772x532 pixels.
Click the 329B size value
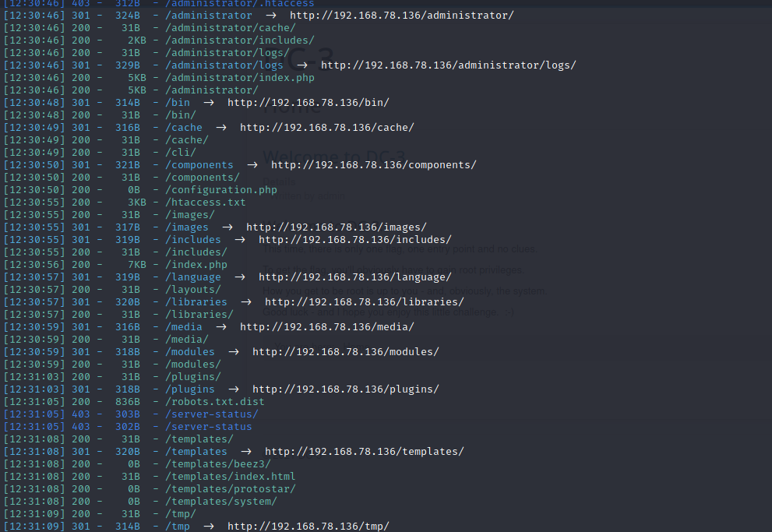(128, 65)
